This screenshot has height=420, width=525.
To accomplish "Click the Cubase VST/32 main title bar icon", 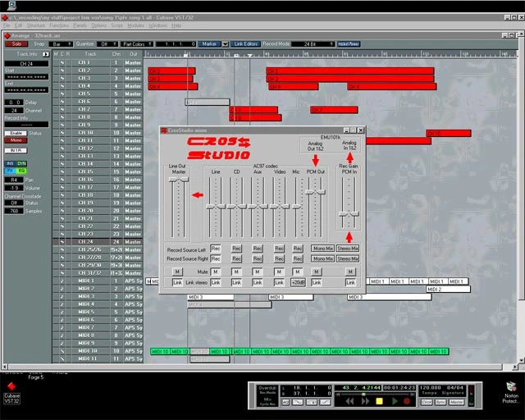I will click(x=5, y=17).
